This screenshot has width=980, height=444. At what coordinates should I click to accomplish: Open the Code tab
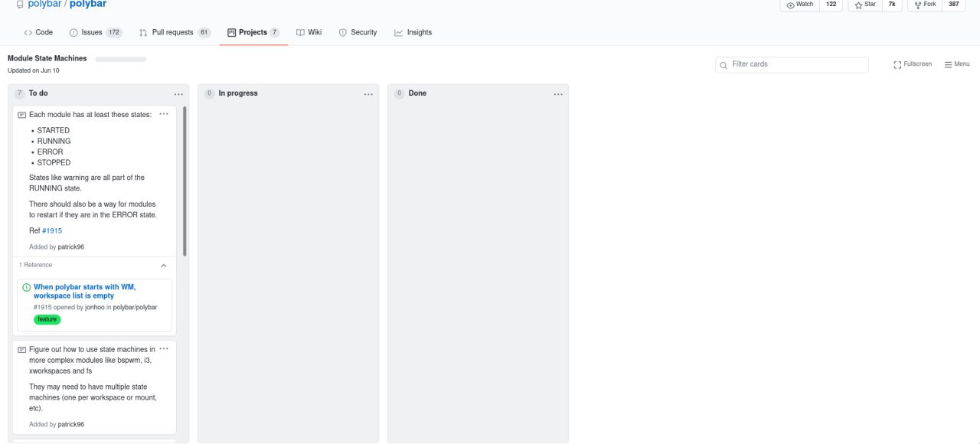38,32
